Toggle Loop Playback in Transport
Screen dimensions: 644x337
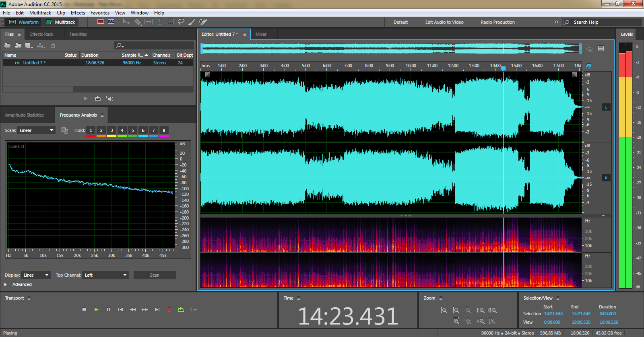(181, 309)
